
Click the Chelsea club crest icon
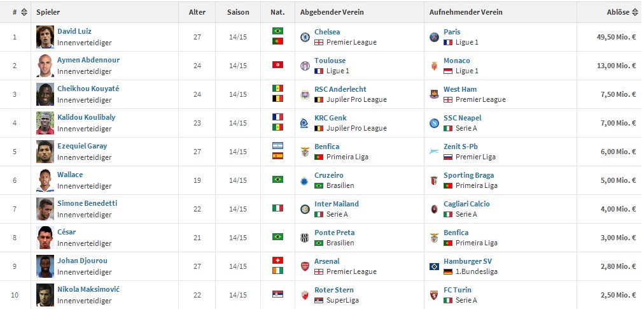[x=305, y=37]
